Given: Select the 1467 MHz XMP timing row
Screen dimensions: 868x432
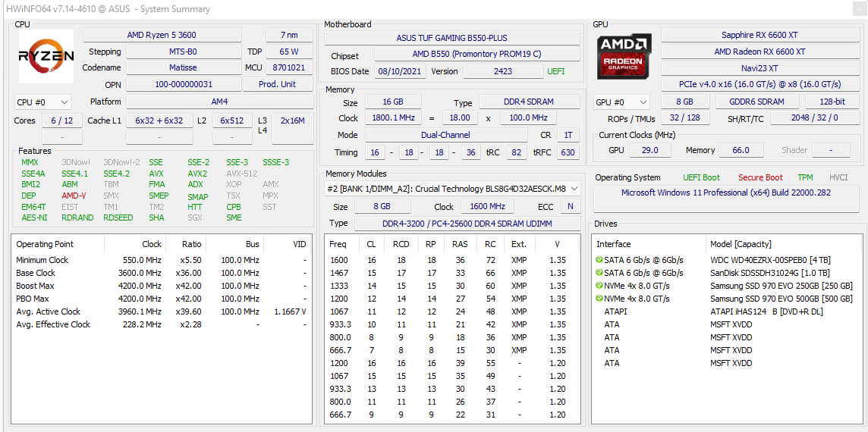Looking at the screenshot, I should pyautogui.click(x=451, y=273).
